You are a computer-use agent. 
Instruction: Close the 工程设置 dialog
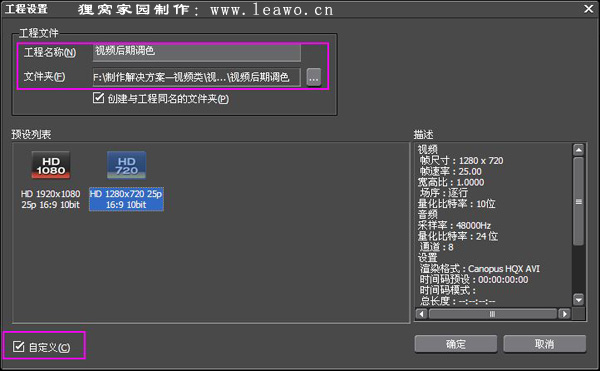(x=589, y=8)
